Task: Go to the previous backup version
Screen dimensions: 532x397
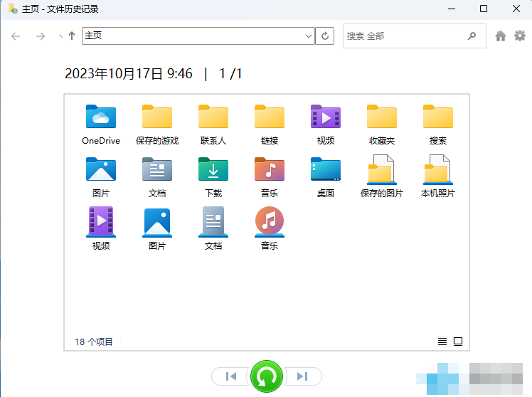Action: [x=230, y=376]
